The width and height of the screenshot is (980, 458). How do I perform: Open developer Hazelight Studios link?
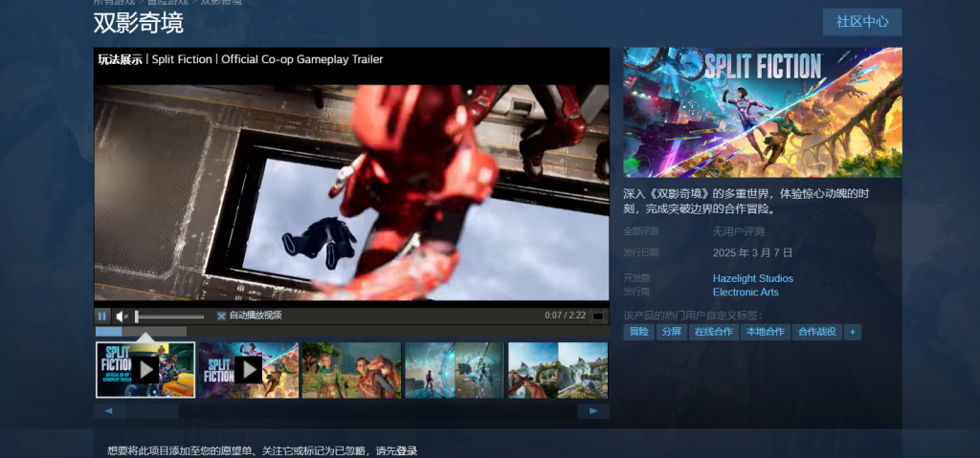[752, 278]
